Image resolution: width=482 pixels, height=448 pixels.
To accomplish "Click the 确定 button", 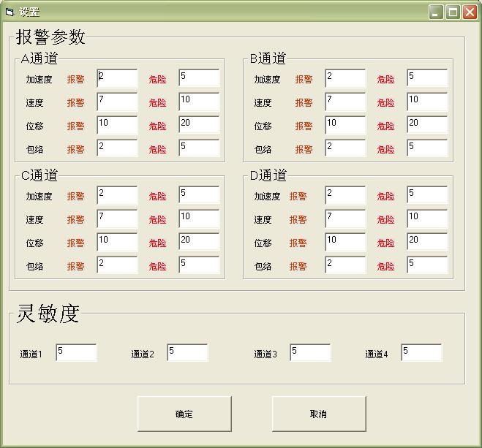I will coord(184,414).
